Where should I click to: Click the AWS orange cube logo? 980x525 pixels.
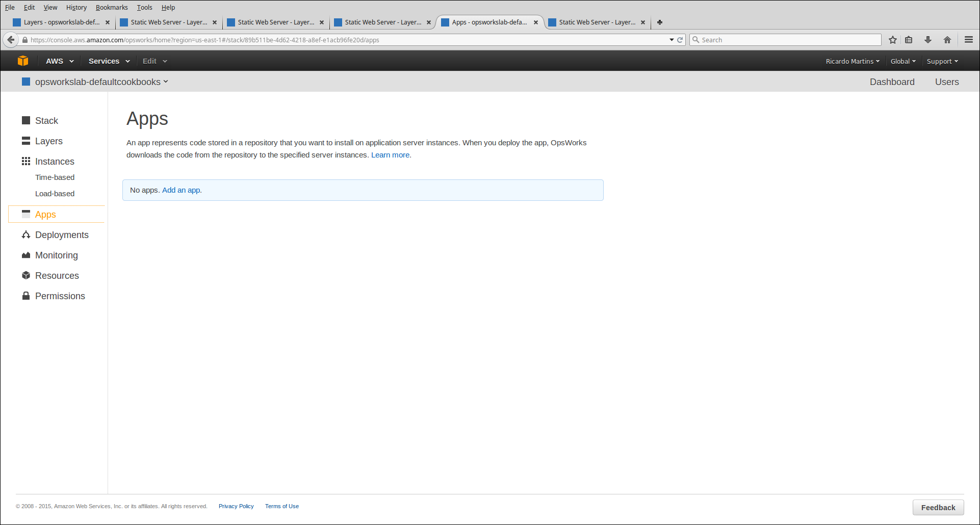(x=23, y=61)
